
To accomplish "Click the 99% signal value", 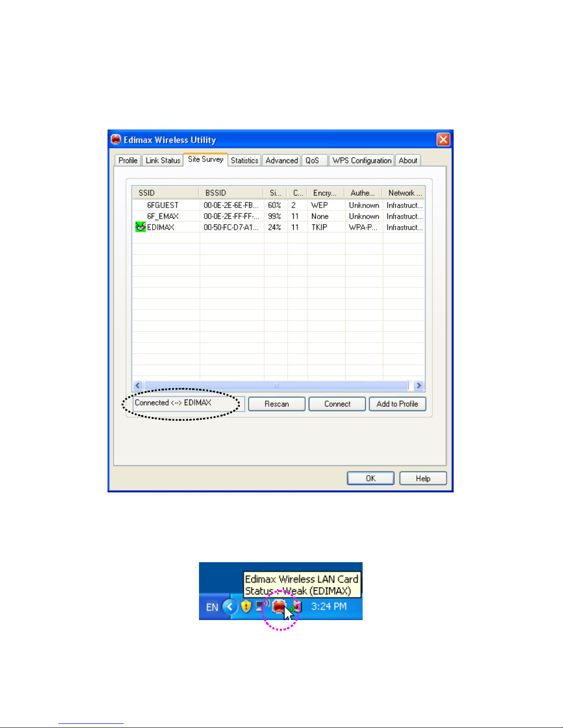I will pos(274,216).
